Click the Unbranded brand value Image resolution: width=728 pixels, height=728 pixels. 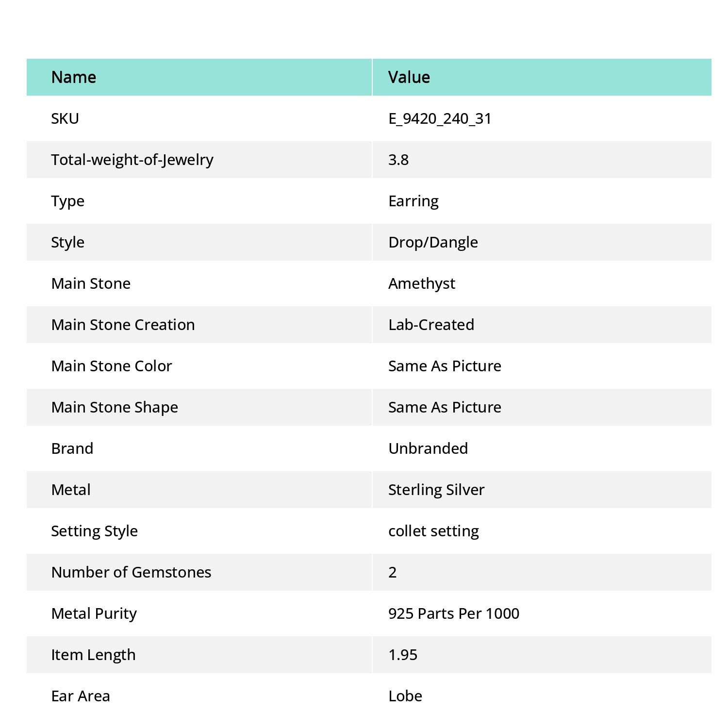[428, 448]
